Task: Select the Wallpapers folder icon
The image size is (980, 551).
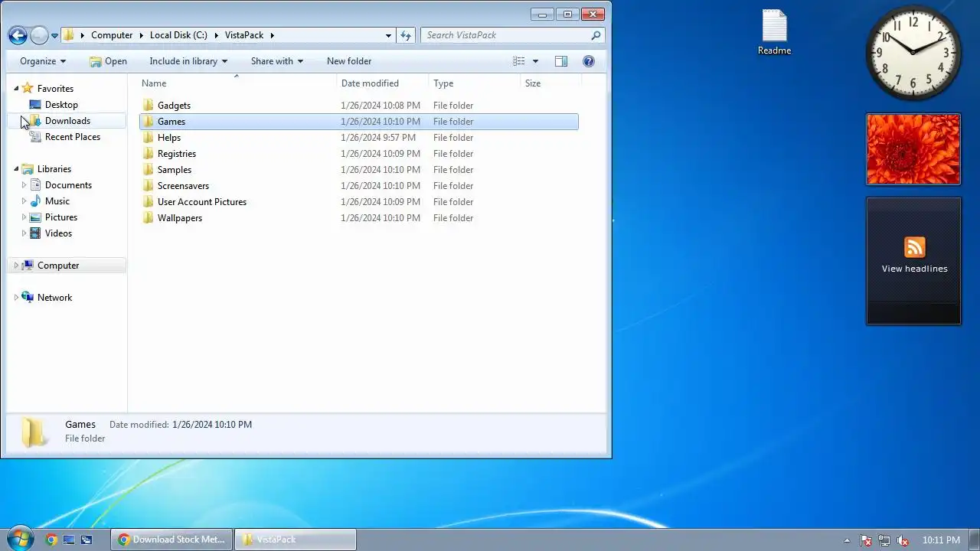Action: (x=149, y=218)
